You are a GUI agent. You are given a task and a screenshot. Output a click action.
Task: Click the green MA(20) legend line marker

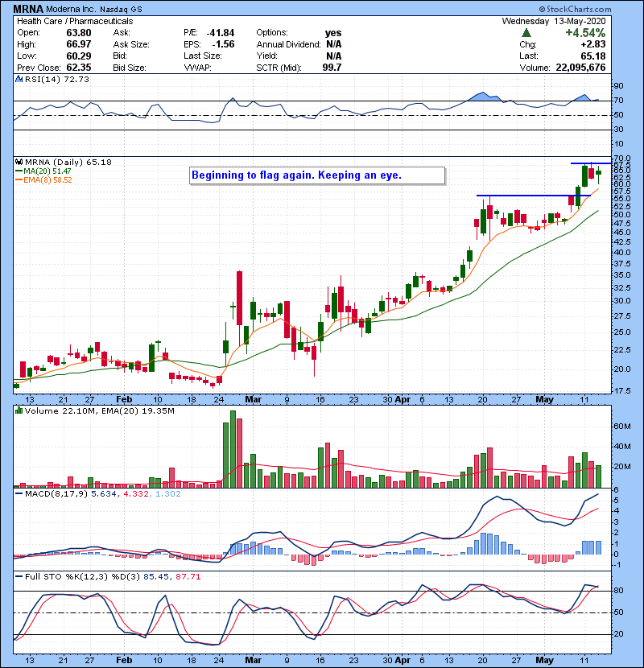[x=19, y=171]
